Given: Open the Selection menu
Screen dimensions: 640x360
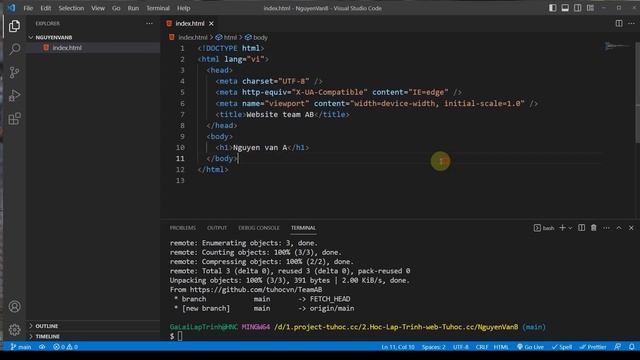Looking at the screenshot, I should (71, 8).
